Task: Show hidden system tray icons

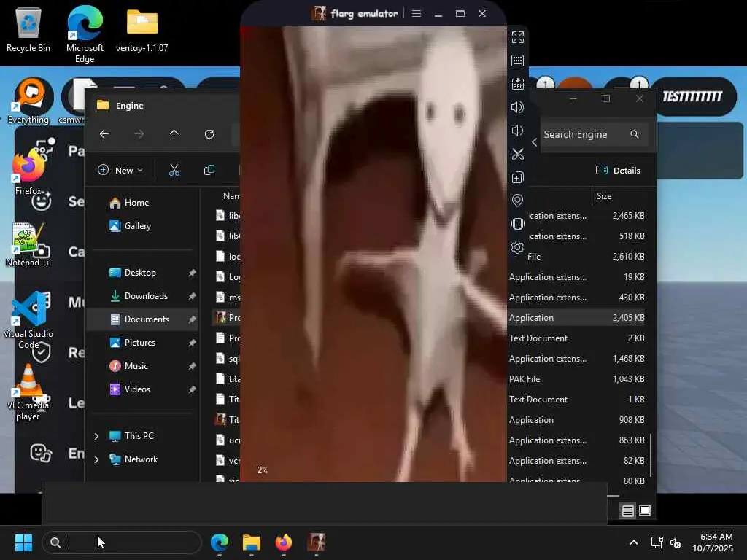Action: coord(634,542)
